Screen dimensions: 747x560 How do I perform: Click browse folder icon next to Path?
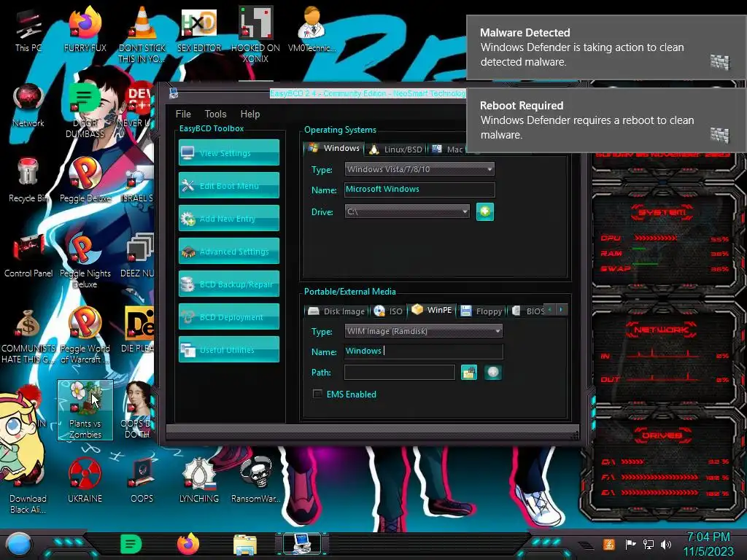[469, 373]
